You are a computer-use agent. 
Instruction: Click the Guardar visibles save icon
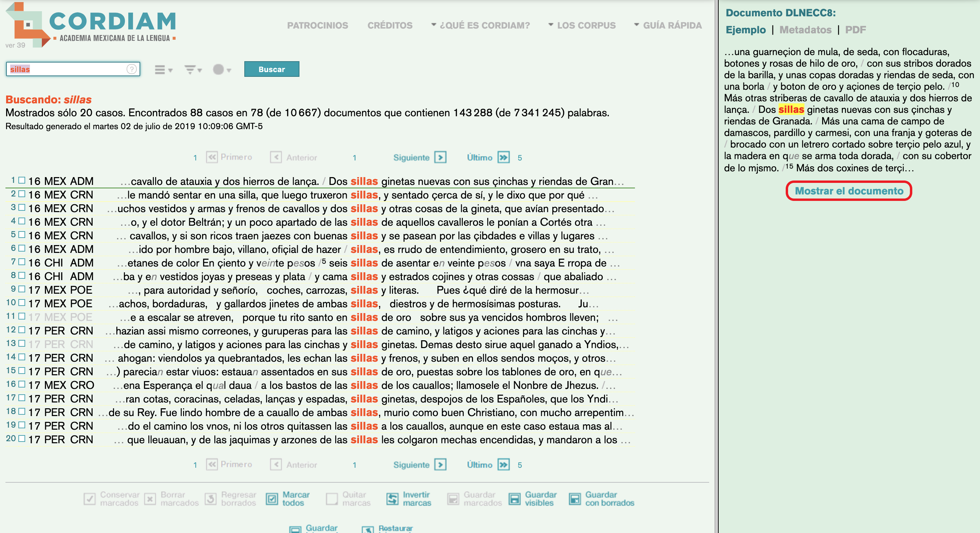[x=514, y=498]
